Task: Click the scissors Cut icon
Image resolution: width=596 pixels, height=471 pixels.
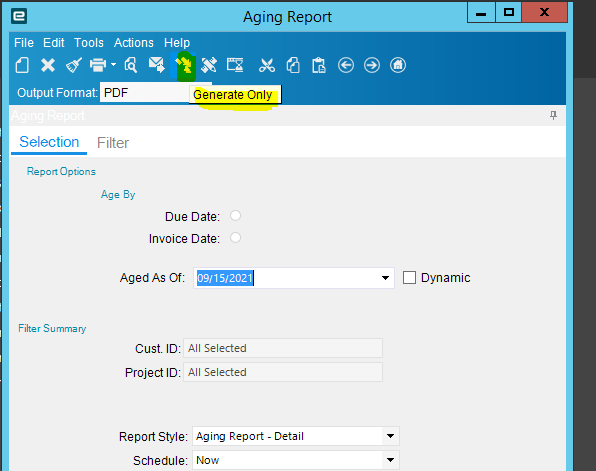Action: coord(267,65)
